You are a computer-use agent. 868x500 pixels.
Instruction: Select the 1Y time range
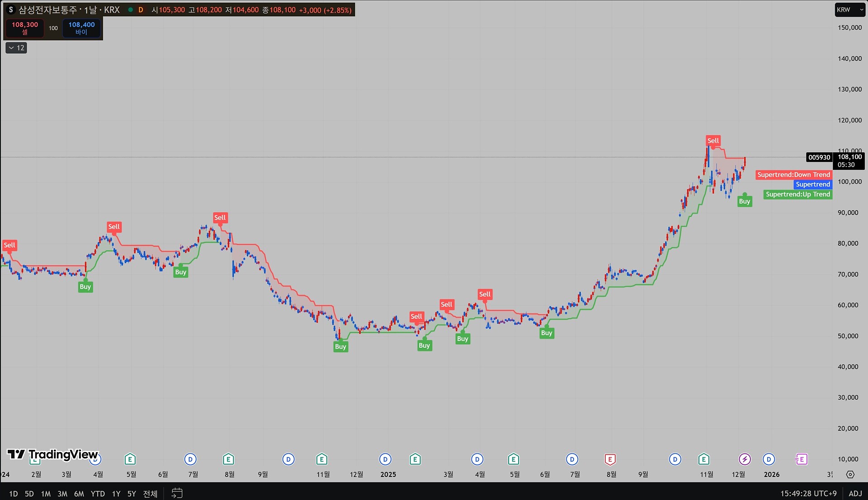pos(116,493)
